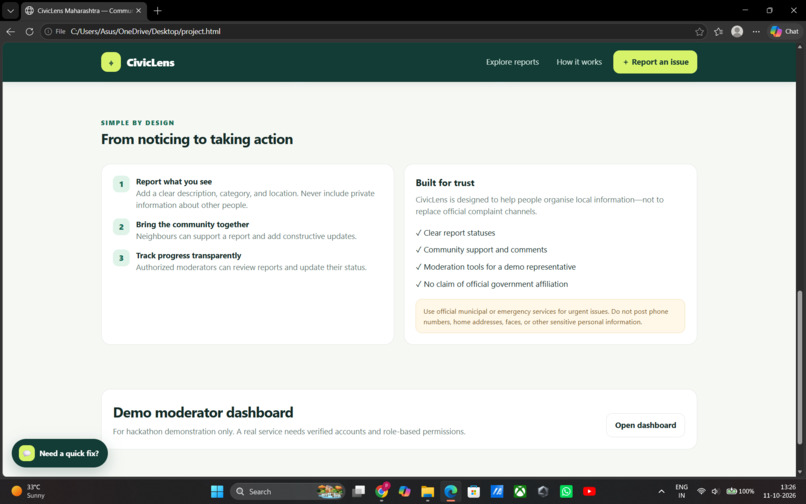Image resolution: width=806 pixels, height=504 pixels.
Task: Open the Windows Start menu
Action: pyautogui.click(x=217, y=492)
